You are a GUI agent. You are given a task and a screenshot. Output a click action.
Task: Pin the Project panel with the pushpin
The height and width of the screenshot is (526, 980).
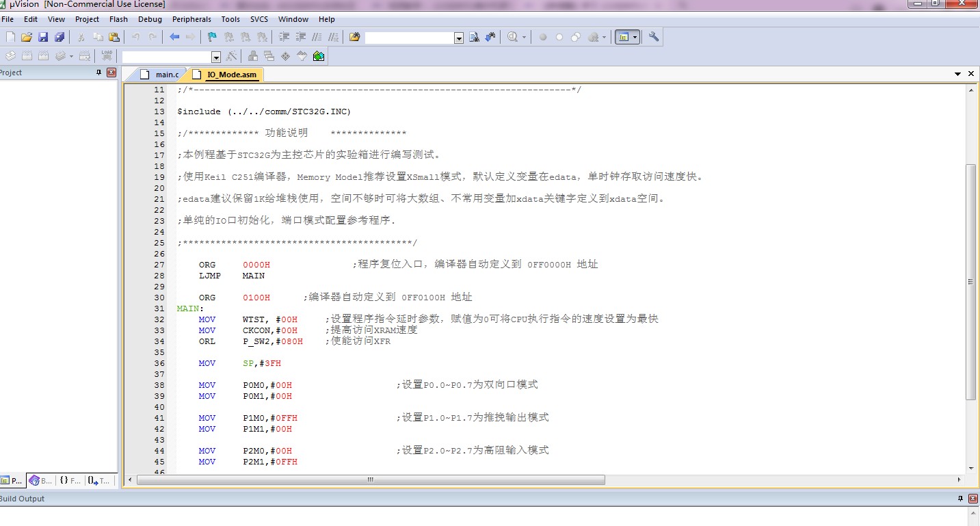pos(99,73)
